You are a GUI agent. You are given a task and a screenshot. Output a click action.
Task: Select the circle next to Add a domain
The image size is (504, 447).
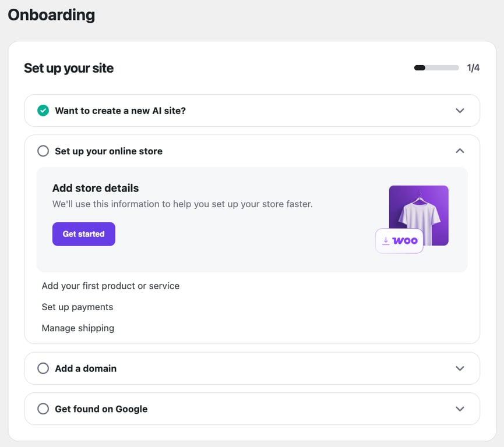pos(43,368)
